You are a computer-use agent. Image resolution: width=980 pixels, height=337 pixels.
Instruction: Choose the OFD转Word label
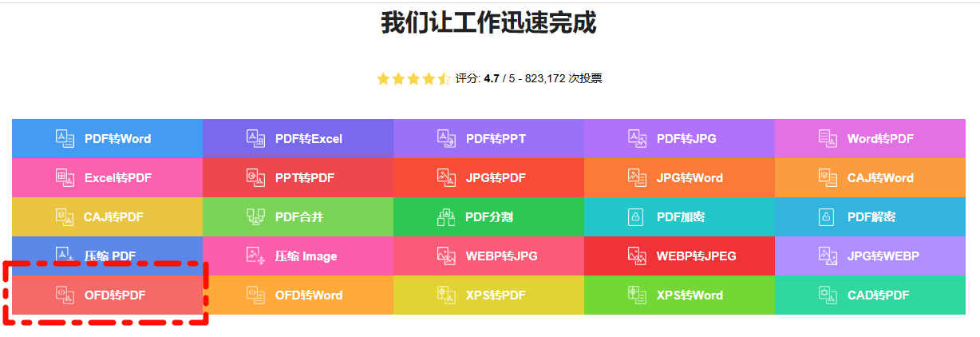tap(309, 295)
